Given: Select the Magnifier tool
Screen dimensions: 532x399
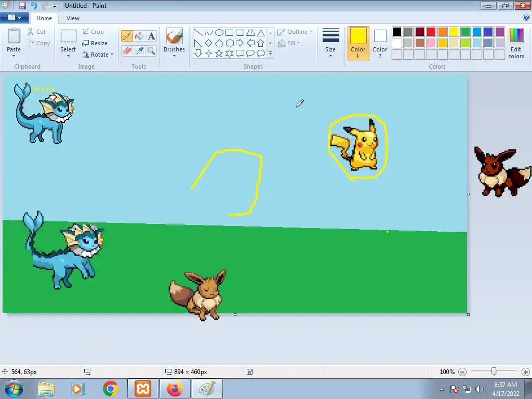Looking at the screenshot, I should pos(151,51).
